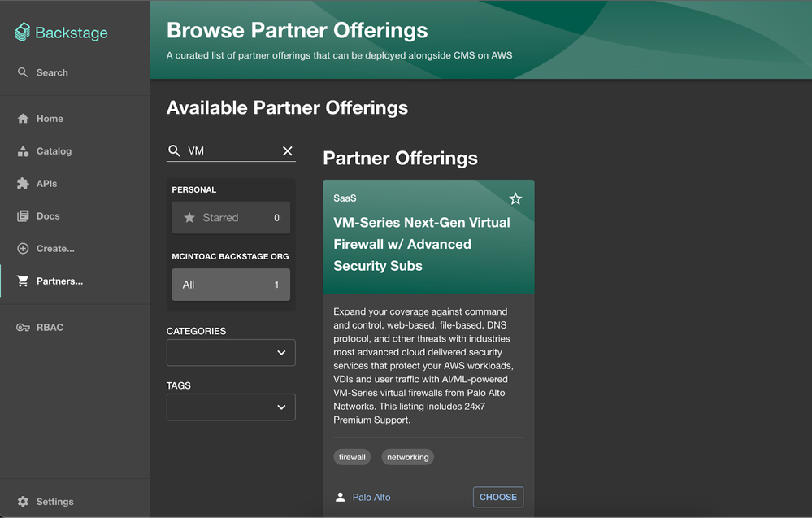Click the Settings gear icon
Viewport: 812px width, 518px height.
[23, 502]
